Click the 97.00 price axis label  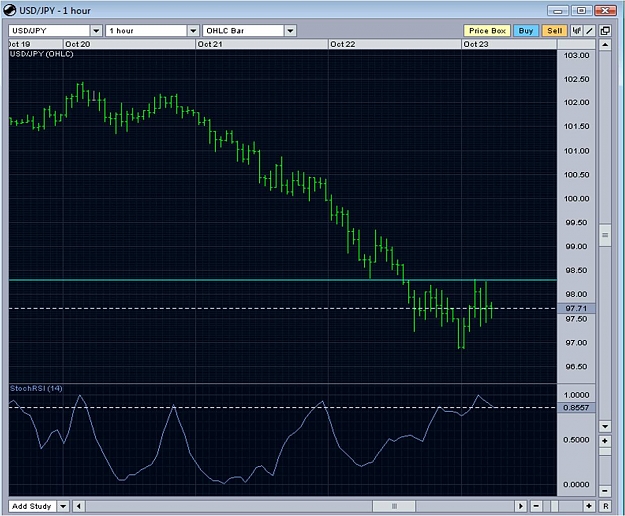(576, 343)
